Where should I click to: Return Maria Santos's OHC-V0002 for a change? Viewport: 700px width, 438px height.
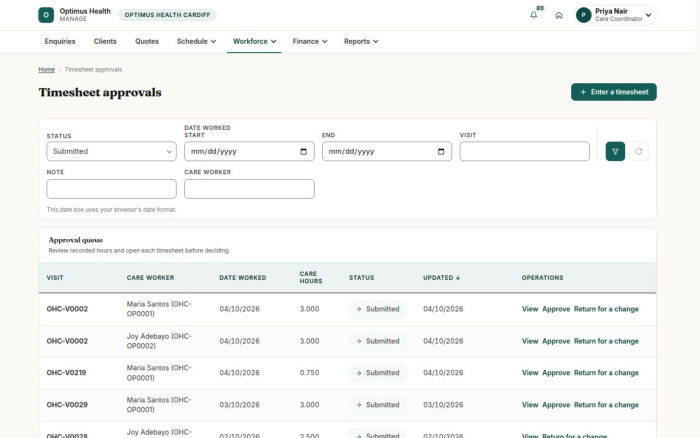pos(606,309)
